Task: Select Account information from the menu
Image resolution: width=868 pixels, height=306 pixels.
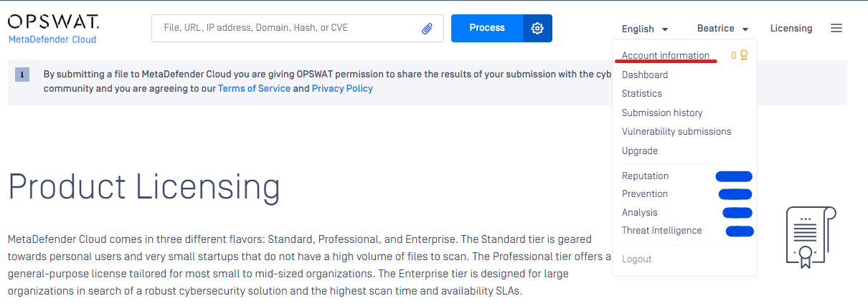Action: point(666,55)
